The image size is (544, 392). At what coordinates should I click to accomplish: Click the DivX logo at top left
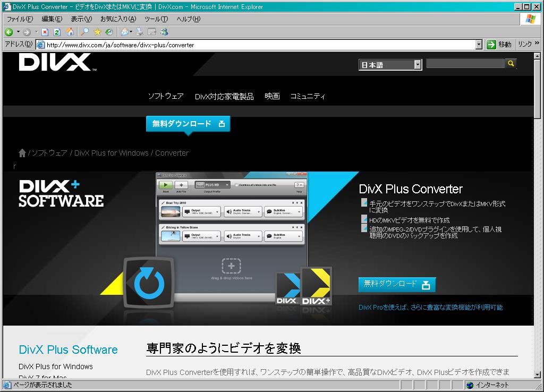tap(57, 63)
